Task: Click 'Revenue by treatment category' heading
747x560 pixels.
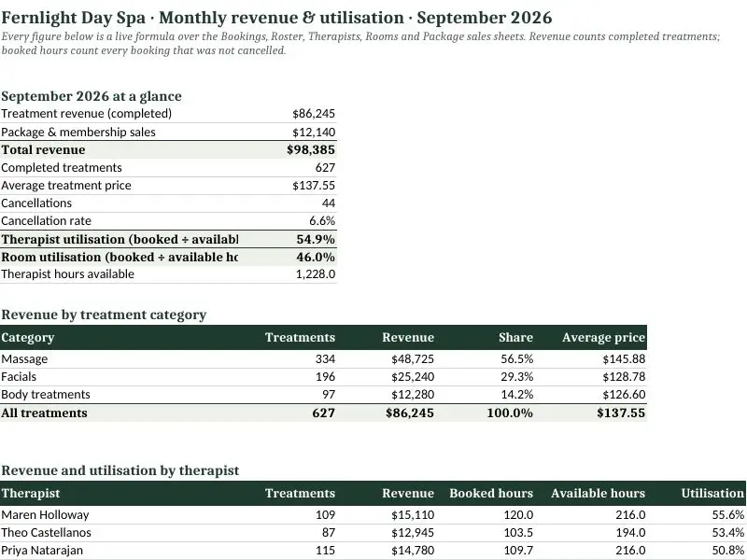Action: (x=104, y=315)
